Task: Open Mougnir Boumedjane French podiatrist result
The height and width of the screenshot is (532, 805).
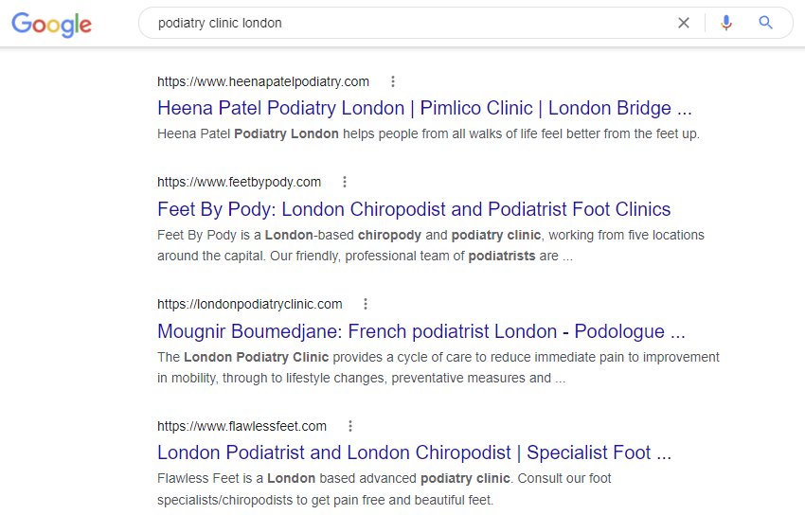Action: point(421,331)
